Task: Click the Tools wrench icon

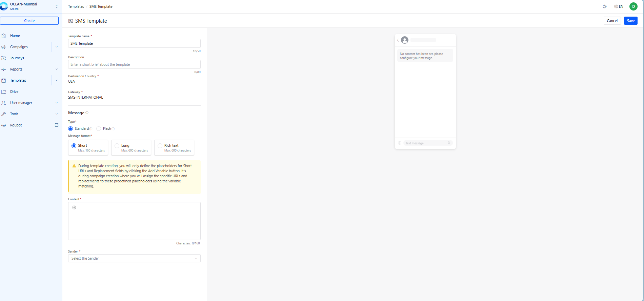Action: tap(4, 114)
